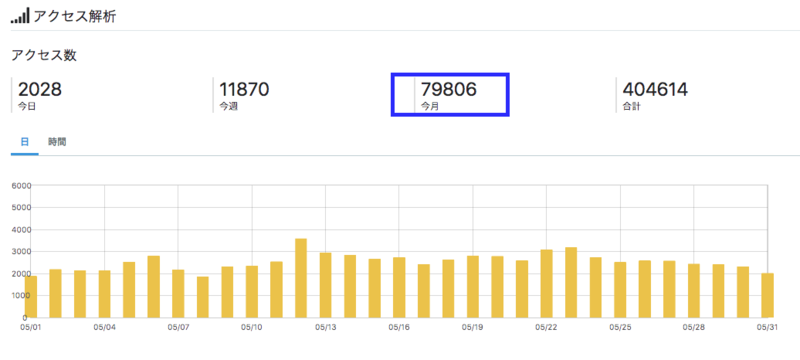Click the 05/01 x-axis date label

(x=32, y=328)
